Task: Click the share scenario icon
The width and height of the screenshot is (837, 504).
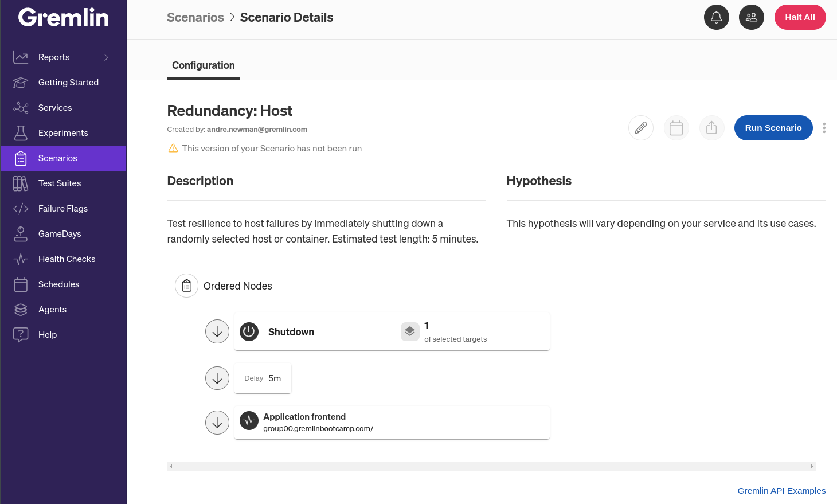Action: coord(712,128)
